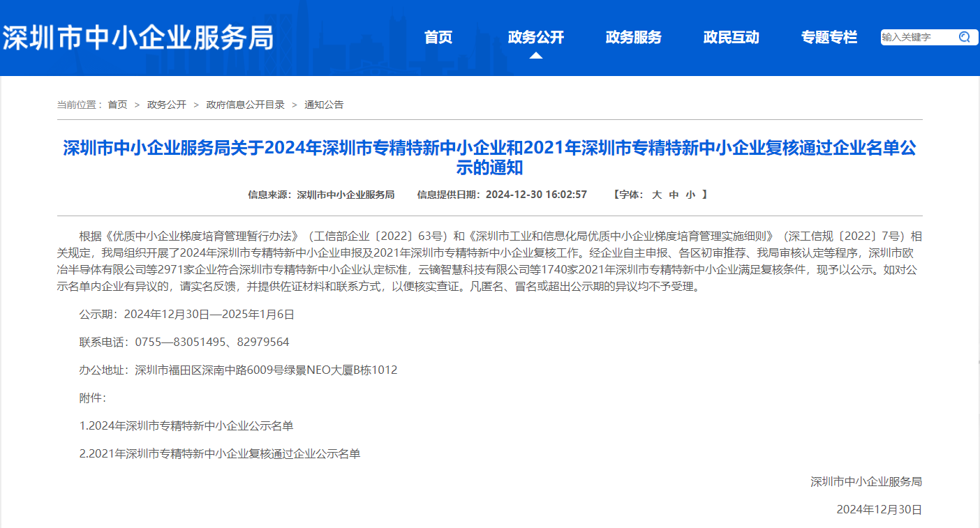Viewport: 980px width, 528px height.
Task: Open attachment 2021年复核通过企业公示名单
Action: [x=220, y=453]
